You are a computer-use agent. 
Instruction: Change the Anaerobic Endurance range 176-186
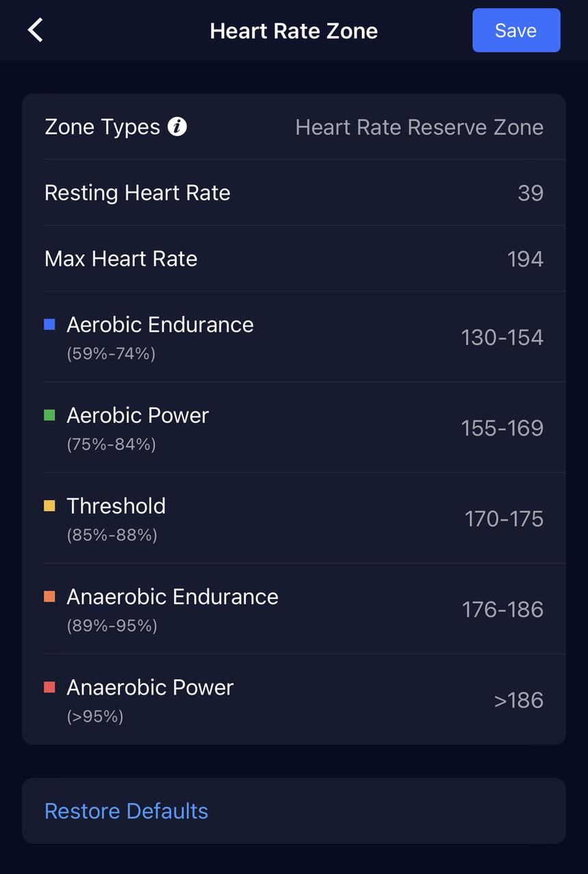(503, 609)
